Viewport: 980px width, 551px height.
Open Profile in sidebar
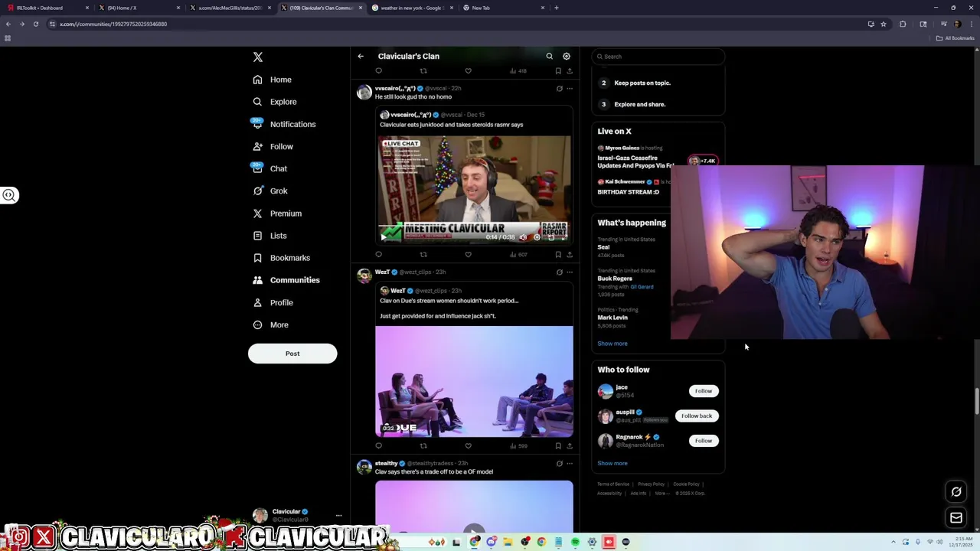click(273, 302)
